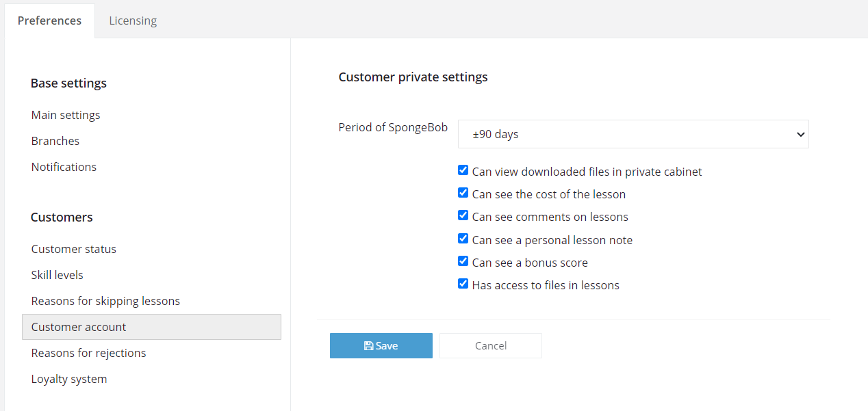Viewport: 868px width, 411px height.
Task: Click the floppy disk icon on Save
Action: pos(368,346)
